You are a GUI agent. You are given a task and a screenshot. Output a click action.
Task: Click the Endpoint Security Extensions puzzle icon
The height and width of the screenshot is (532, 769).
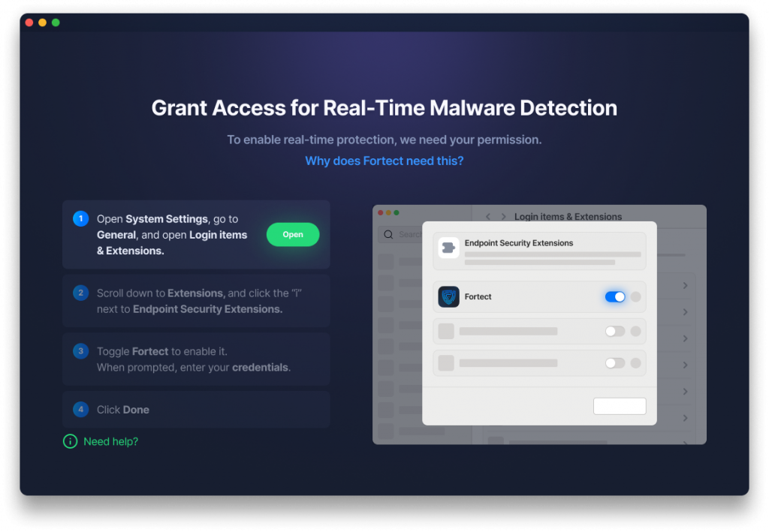[x=448, y=248]
